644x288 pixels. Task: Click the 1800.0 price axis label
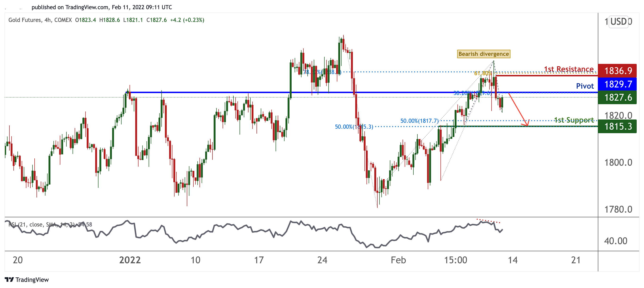(618, 163)
